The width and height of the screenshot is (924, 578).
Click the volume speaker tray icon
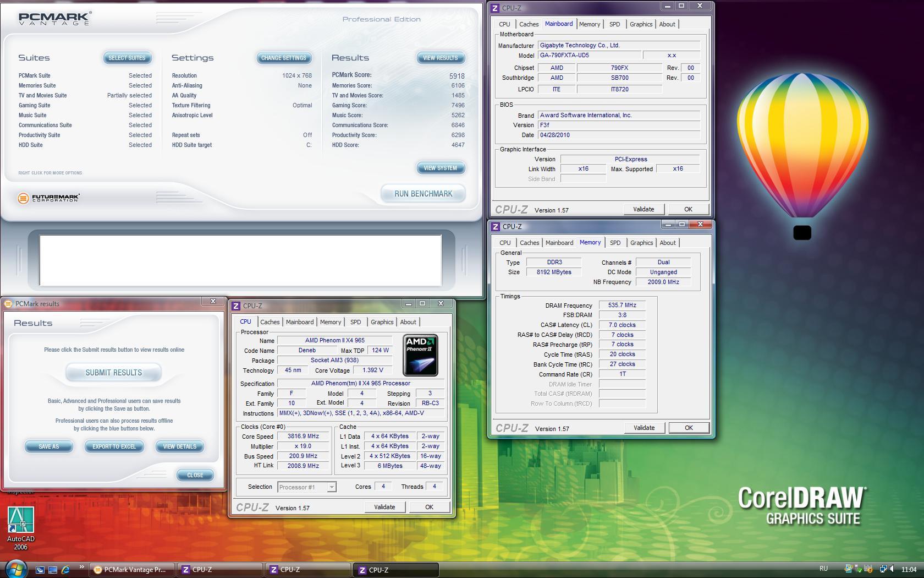click(x=893, y=569)
